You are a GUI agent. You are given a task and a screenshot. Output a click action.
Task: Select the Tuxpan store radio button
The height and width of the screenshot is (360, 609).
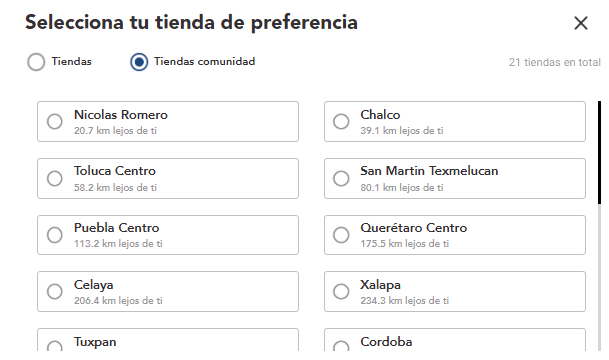tap(55, 346)
